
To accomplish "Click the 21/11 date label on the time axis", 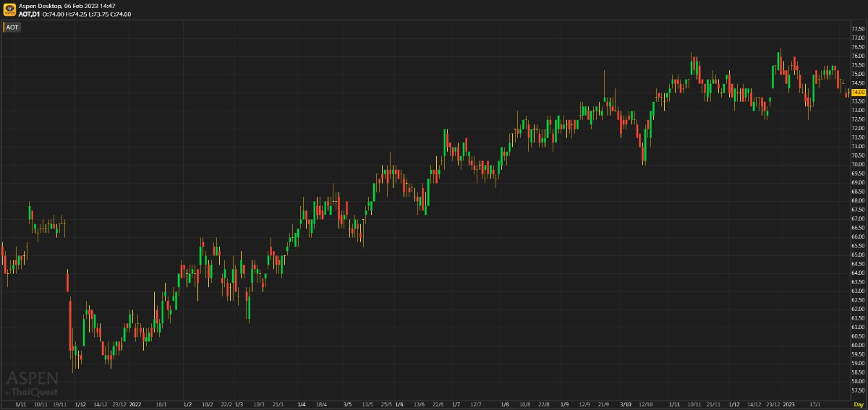I will click(713, 404).
